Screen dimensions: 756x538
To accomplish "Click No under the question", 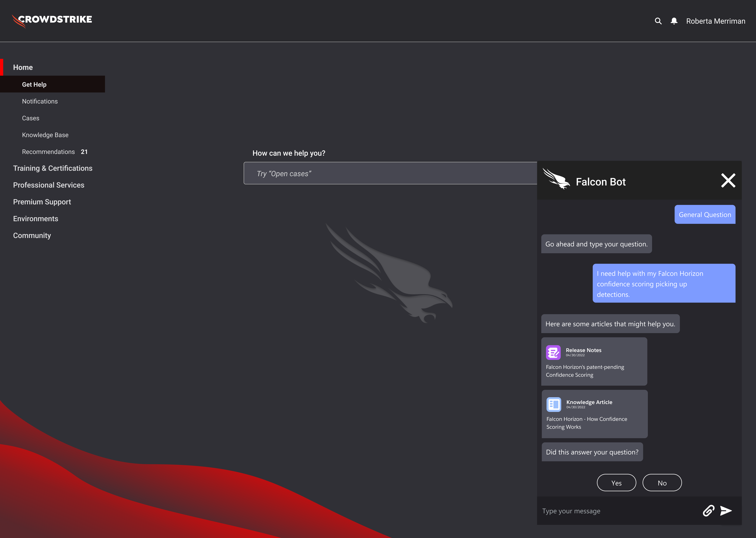I will 662,483.
